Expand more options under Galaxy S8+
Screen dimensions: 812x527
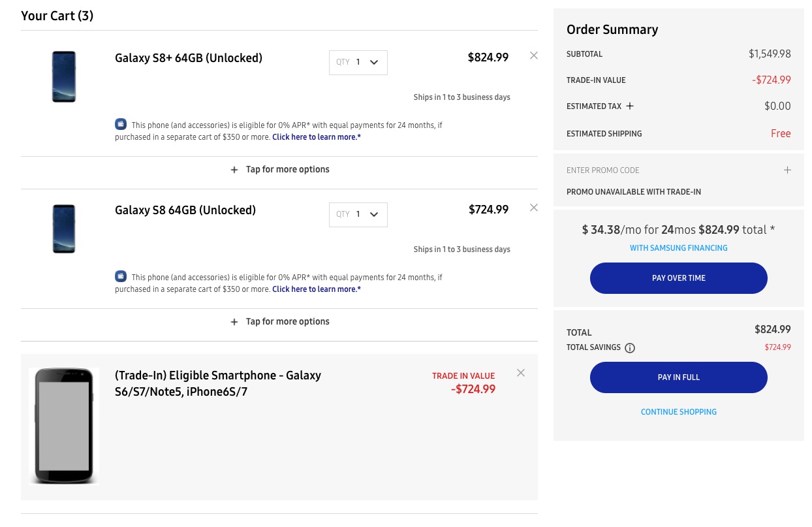point(280,170)
